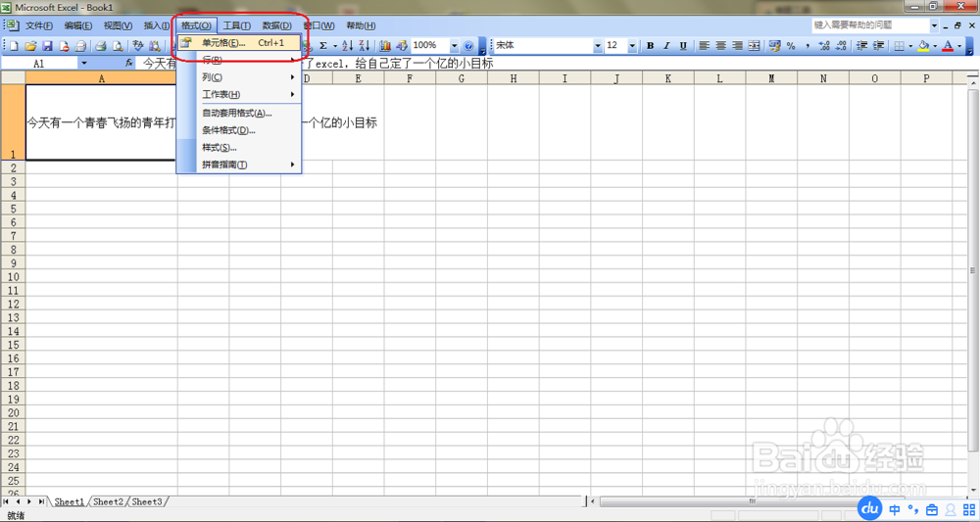Open the 编辑(E) menu
The height and width of the screenshot is (522, 980).
point(78,25)
